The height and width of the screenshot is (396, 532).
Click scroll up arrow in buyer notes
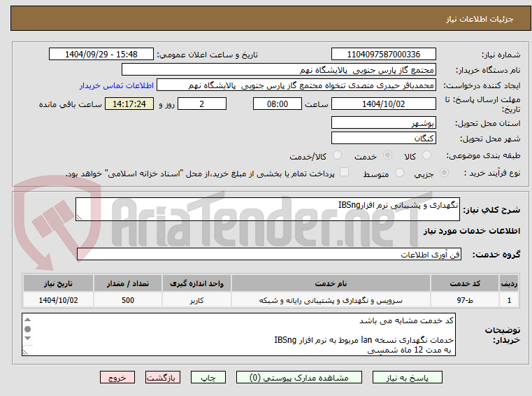coord(28,320)
